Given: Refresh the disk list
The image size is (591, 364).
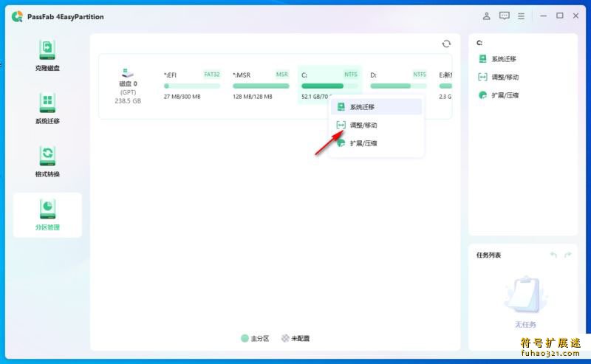Looking at the screenshot, I should (446, 44).
